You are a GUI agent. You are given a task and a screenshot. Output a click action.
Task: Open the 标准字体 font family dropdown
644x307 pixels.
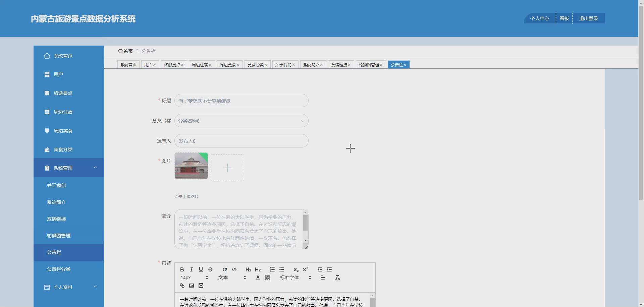[x=289, y=278]
